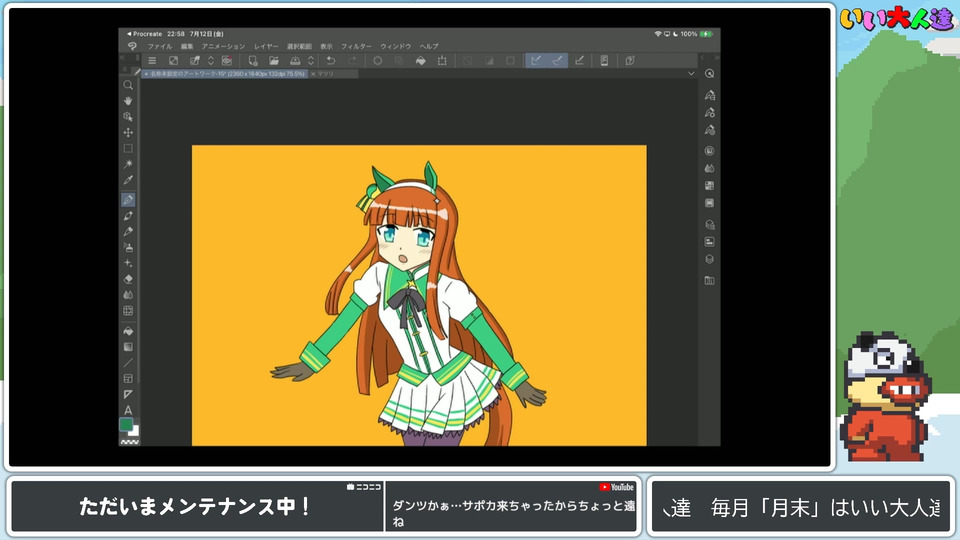This screenshot has width=960, height=540.
Task: Click the Redo arrow in command bar
Action: click(x=352, y=61)
